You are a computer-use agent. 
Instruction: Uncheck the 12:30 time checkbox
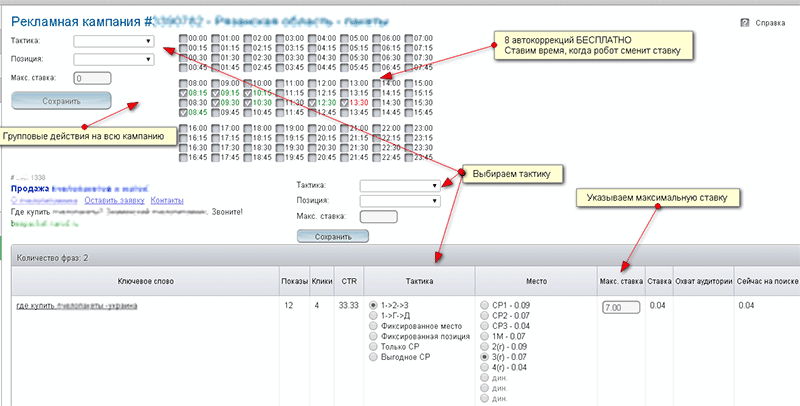312,103
